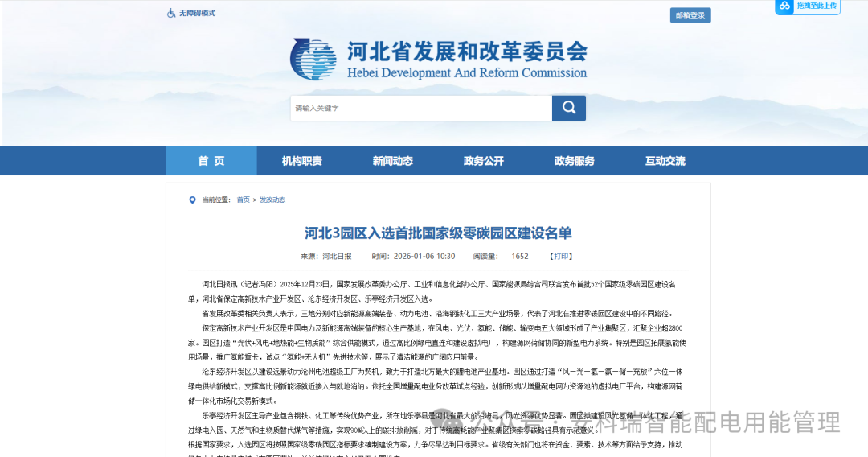The image size is (868, 457).
Task: Follow the 首页 breadcrumb link
Action: pos(243,200)
